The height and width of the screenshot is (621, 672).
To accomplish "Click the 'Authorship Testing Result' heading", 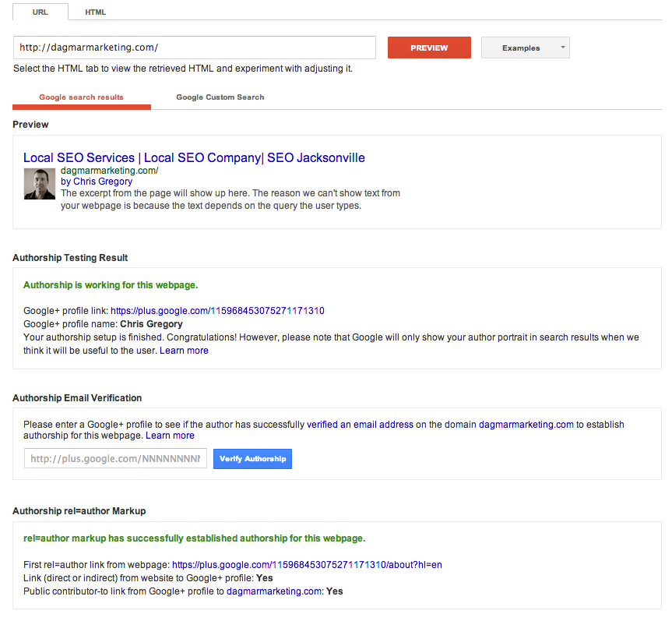I will 70,258.
